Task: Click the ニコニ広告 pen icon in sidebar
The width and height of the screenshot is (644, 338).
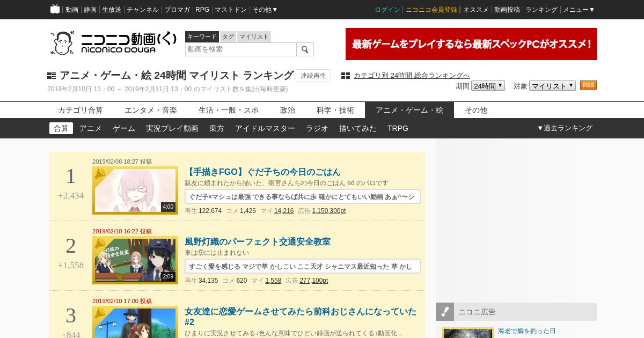Action: [x=445, y=312]
